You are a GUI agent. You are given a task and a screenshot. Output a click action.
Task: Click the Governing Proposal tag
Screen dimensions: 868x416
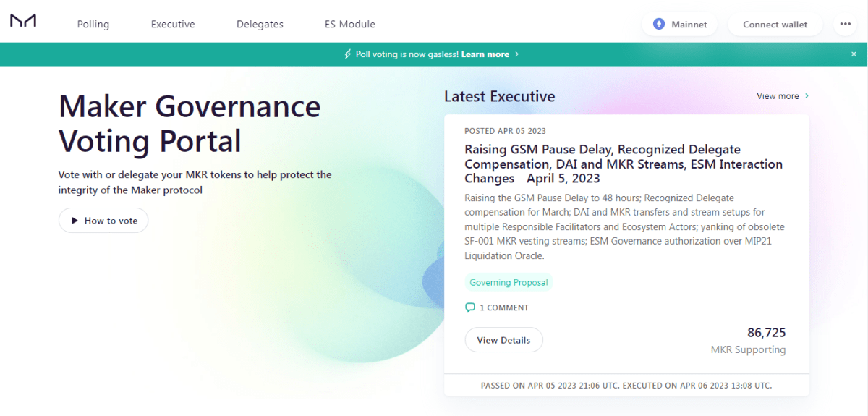click(x=509, y=282)
